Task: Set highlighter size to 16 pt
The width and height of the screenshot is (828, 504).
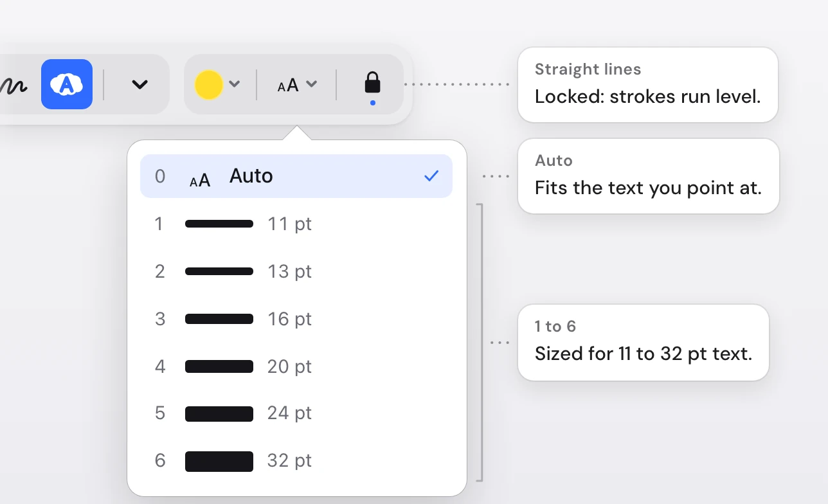Action: coord(296,319)
